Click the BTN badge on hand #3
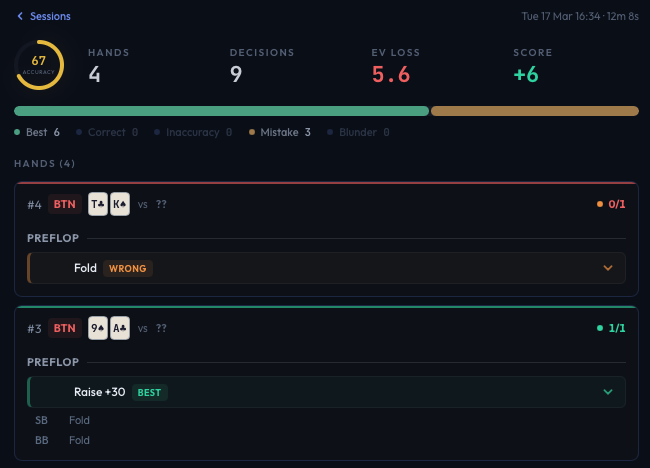650x468 pixels. point(64,328)
